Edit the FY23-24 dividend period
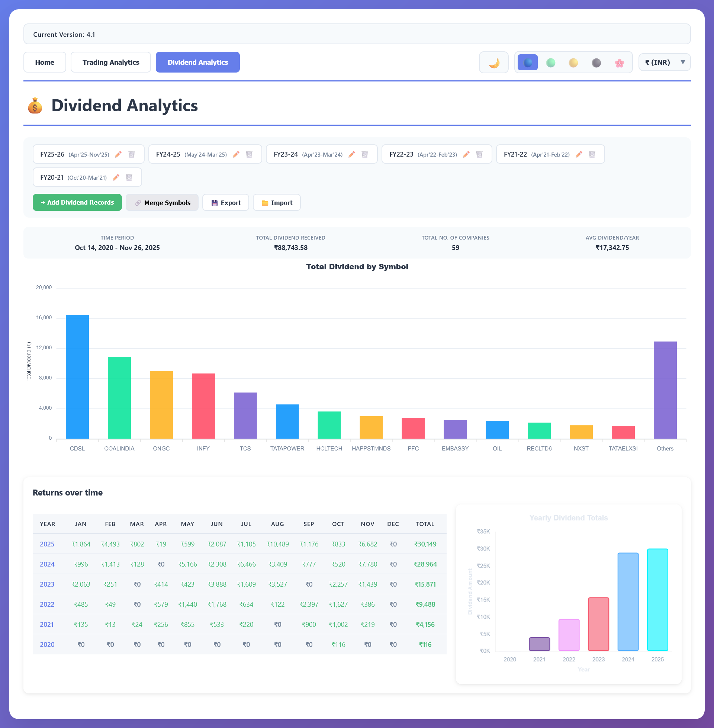Viewport: 714px width, 728px height. pyautogui.click(x=352, y=154)
